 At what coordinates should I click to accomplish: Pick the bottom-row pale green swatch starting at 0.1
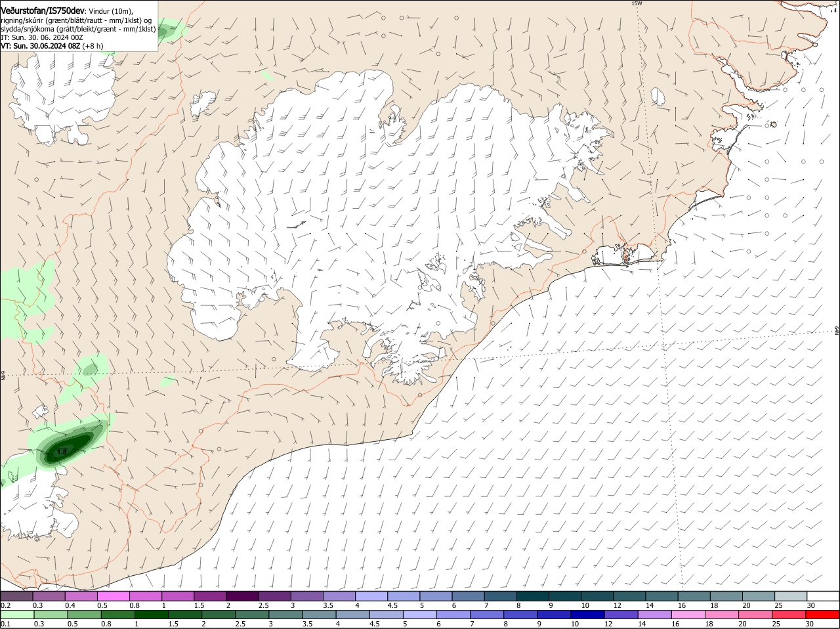click(x=16, y=615)
